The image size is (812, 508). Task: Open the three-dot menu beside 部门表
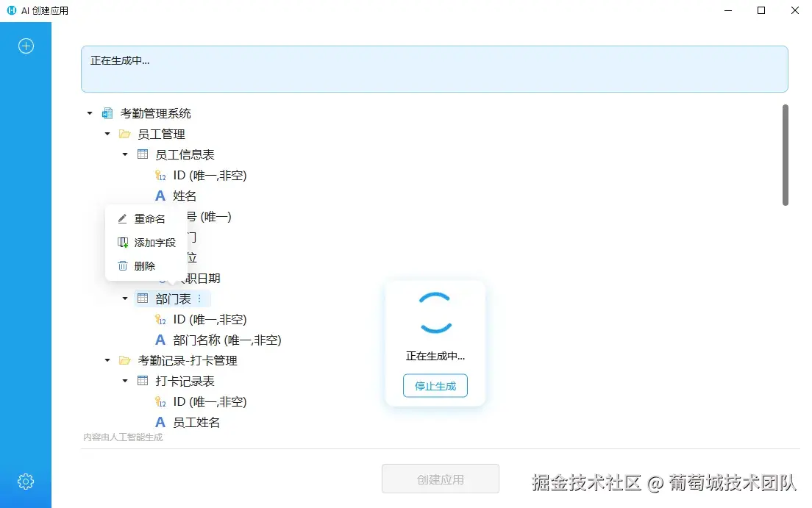pos(199,298)
